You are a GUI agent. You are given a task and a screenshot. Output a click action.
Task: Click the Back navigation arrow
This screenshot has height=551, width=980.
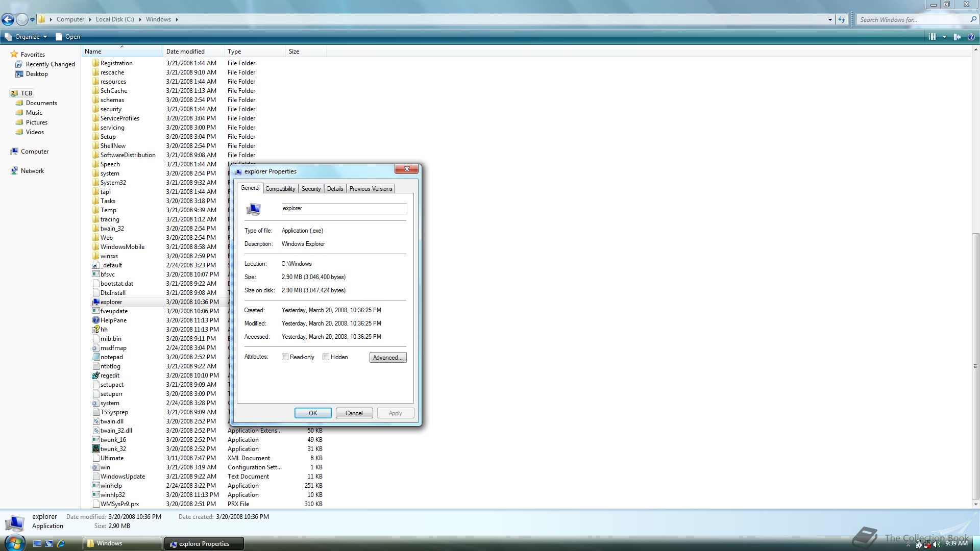coord(8,19)
